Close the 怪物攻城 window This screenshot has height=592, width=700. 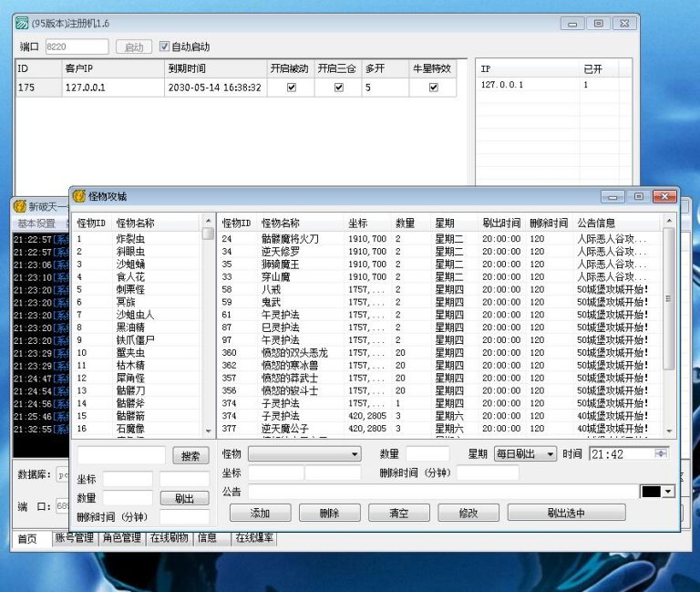664,196
